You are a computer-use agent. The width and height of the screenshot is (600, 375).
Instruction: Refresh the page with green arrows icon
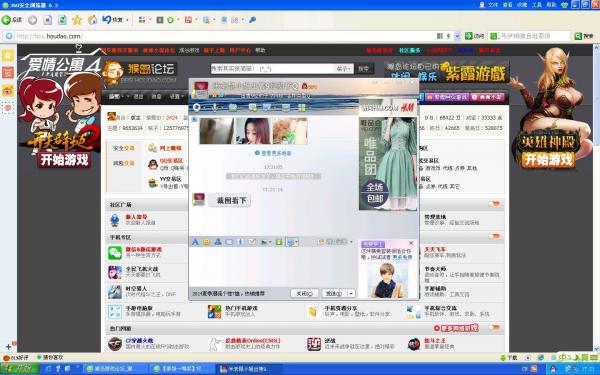coord(62,20)
